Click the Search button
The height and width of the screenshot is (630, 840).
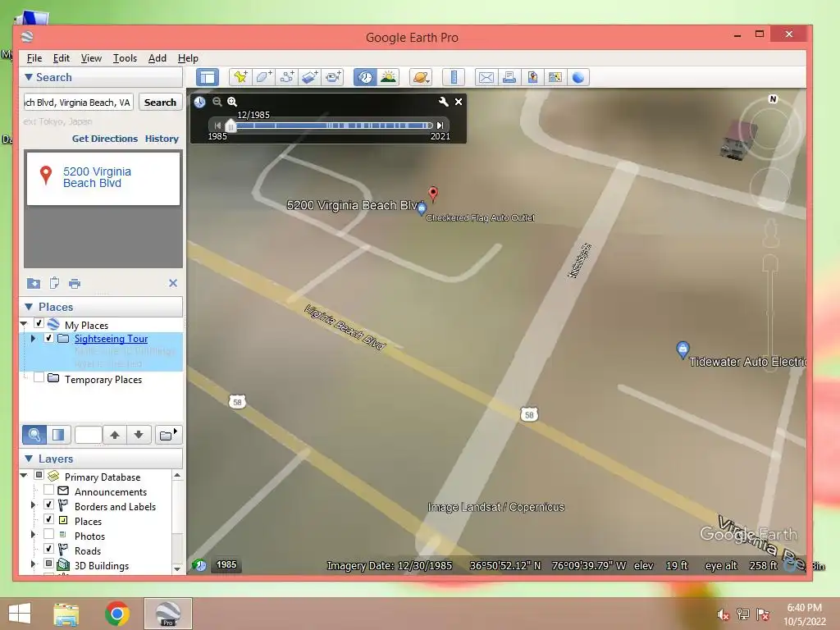click(x=160, y=103)
